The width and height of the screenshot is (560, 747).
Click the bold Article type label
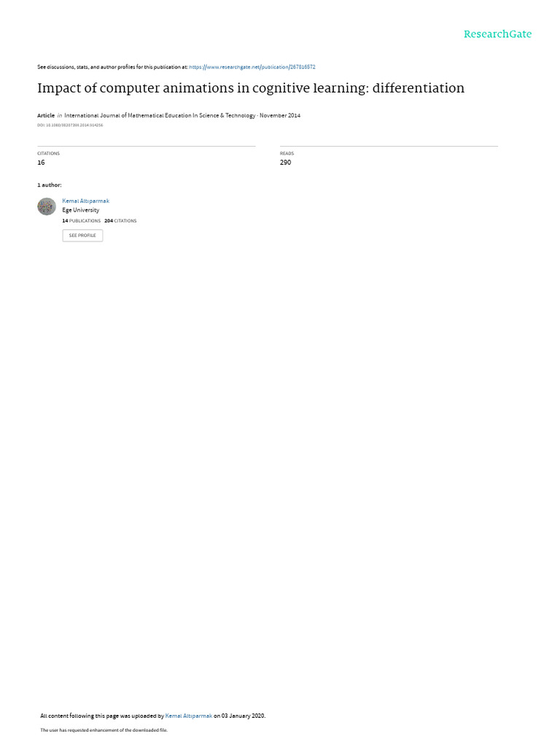pyautogui.click(x=46, y=115)
